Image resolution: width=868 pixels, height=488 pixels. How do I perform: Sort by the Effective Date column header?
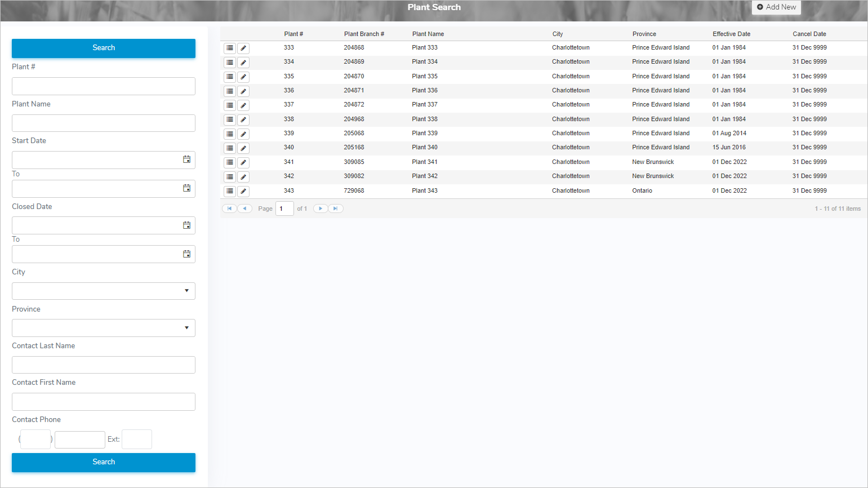pos(731,34)
